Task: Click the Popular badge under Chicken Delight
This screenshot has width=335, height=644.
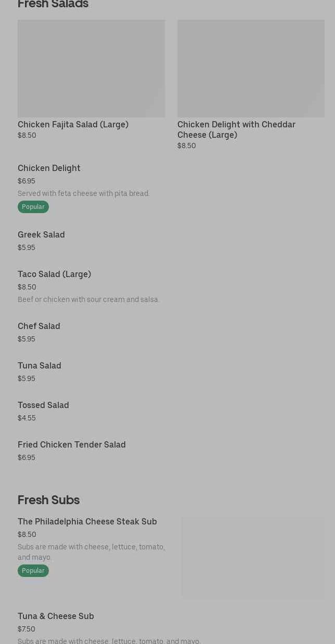Action: coord(33,207)
